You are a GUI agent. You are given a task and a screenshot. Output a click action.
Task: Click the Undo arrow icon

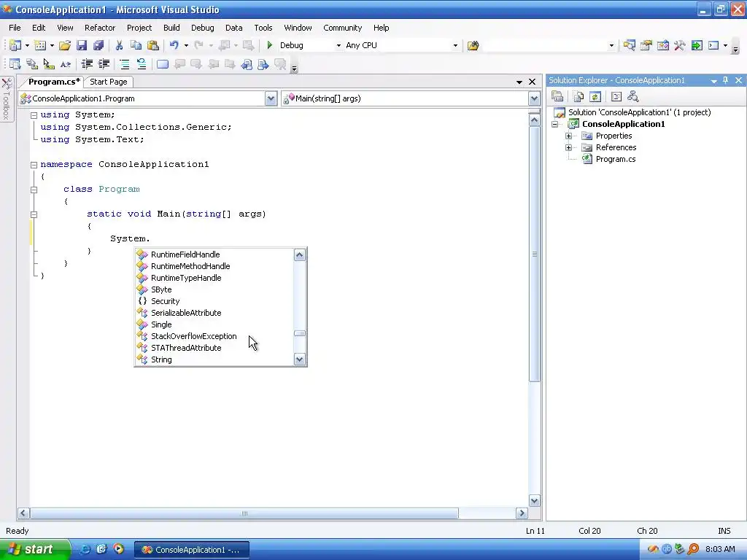pos(174,45)
